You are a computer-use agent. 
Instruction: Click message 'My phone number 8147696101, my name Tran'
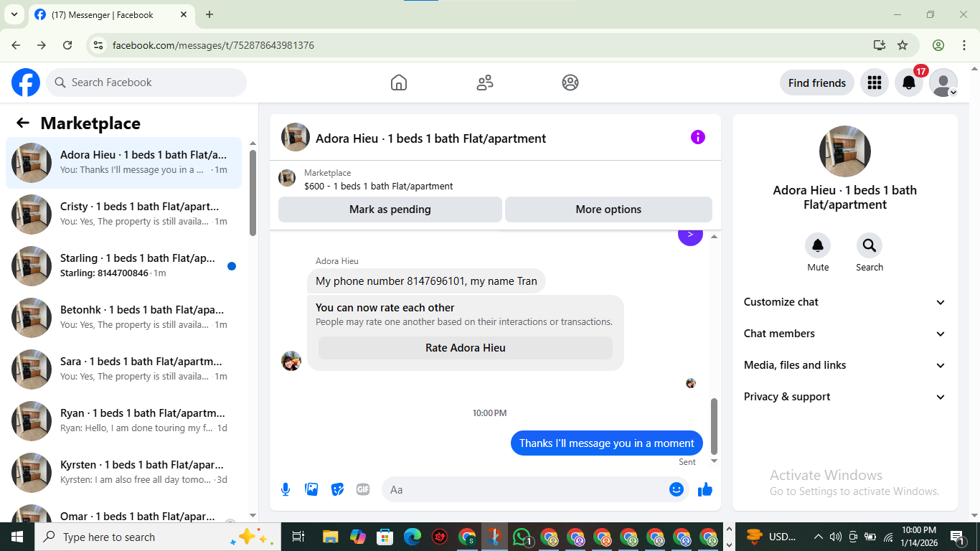(426, 281)
